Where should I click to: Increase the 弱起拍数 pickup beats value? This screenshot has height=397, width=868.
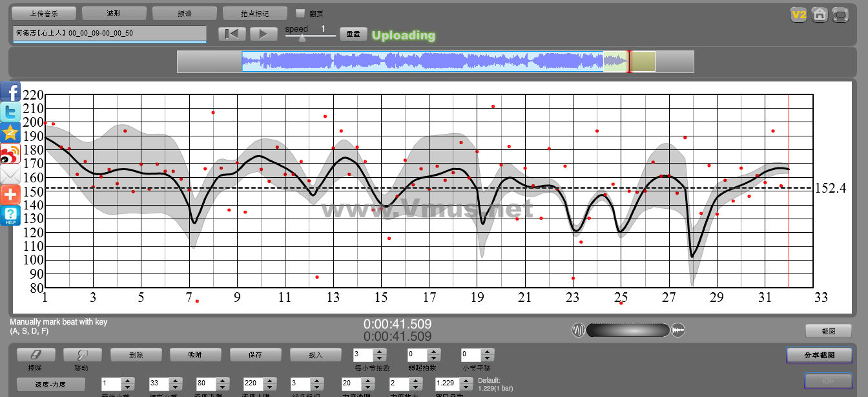point(434,352)
